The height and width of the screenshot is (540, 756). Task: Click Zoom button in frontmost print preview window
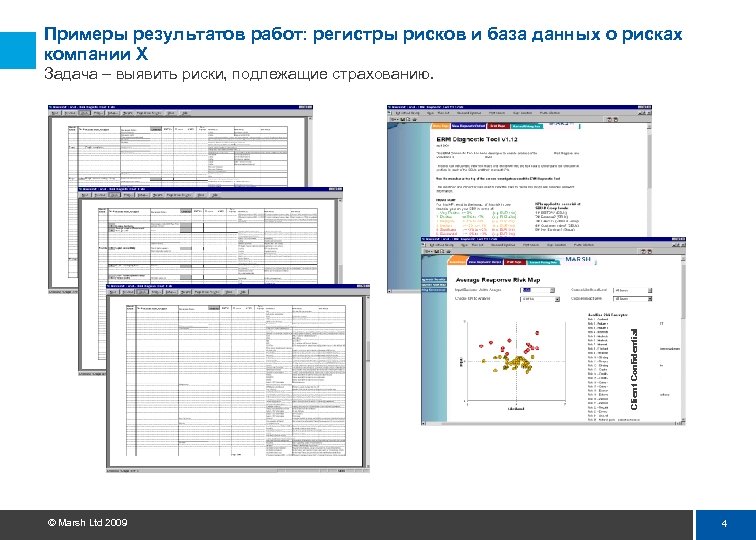142,292
